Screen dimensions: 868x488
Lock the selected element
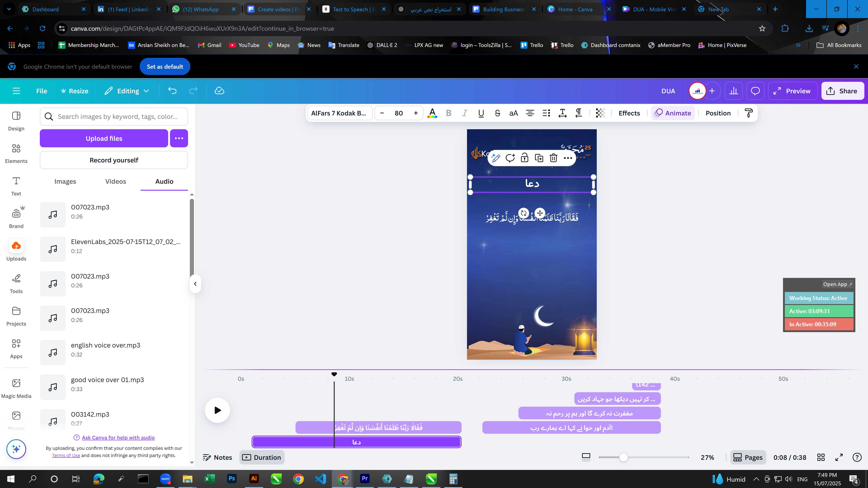[524, 158]
